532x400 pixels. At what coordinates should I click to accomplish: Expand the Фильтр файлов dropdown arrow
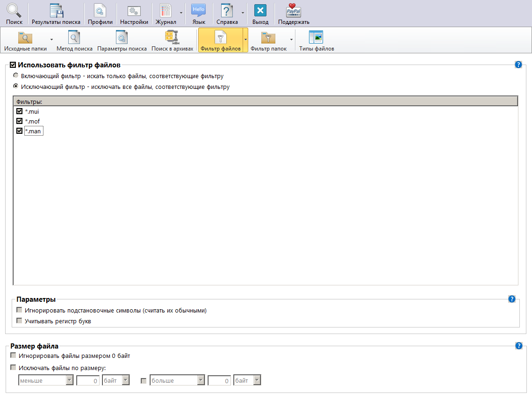pos(245,40)
